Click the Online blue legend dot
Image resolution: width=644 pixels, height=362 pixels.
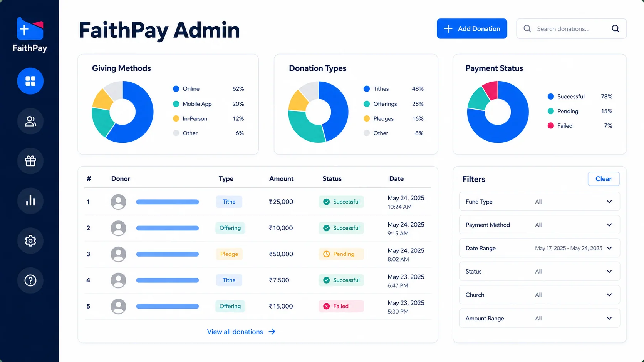click(x=176, y=89)
